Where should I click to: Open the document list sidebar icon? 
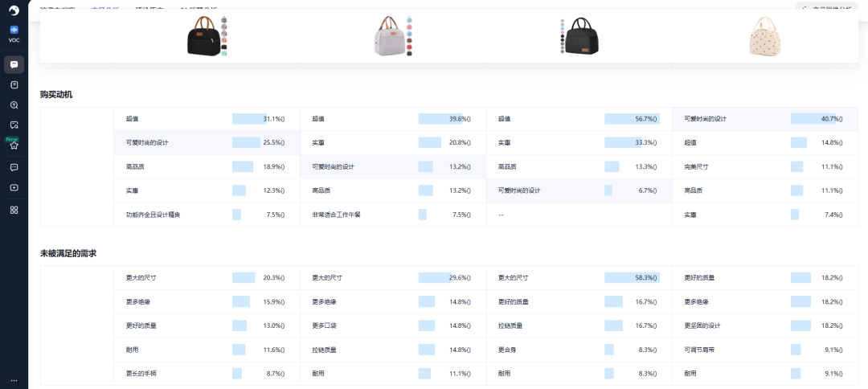point(14,84)
